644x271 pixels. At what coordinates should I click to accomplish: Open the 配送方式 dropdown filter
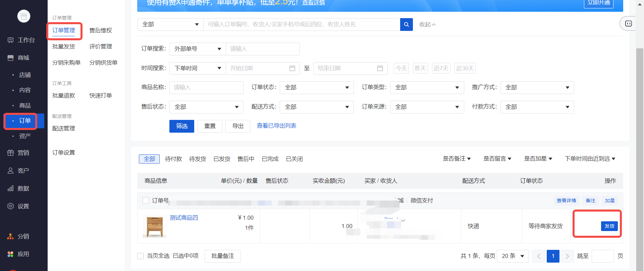point(316,107)
